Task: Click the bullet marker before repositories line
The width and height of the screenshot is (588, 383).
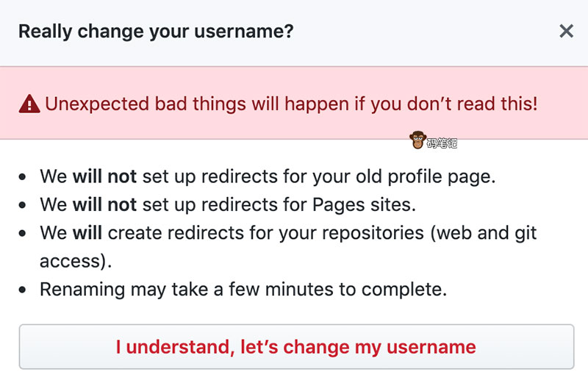Action: click(24, 235)
